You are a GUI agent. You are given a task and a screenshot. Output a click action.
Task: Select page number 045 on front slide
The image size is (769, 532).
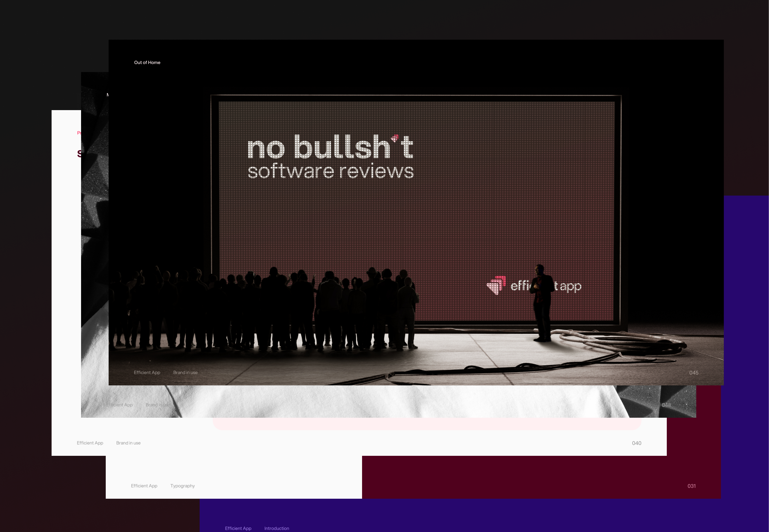tap(694, 373)
